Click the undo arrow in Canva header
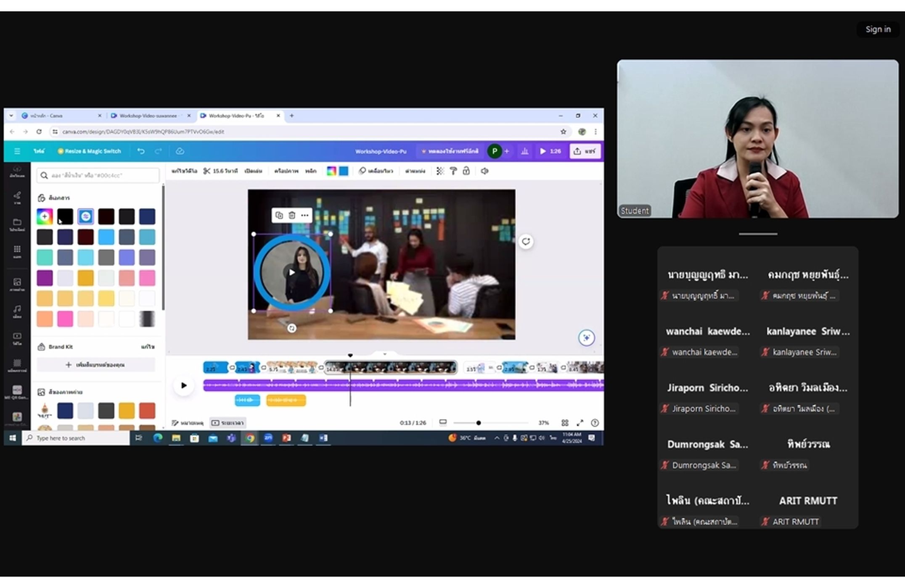This screenshot has width=905, height=588. coord(141,151)
